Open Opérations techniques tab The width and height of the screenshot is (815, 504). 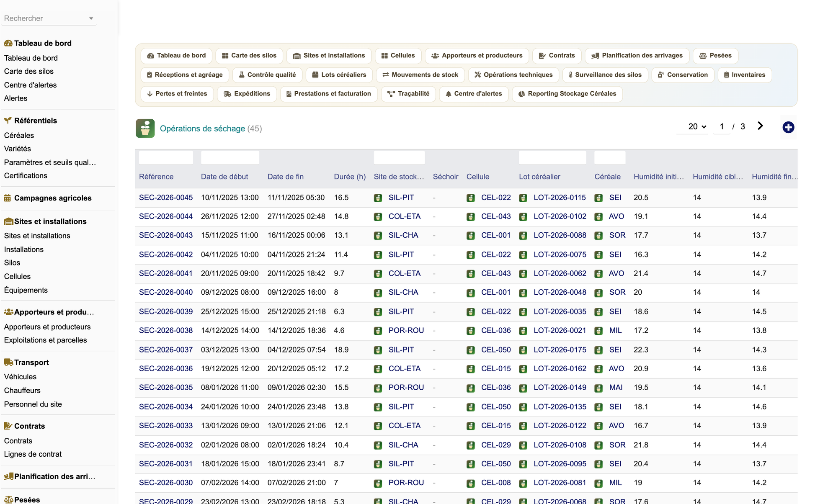(513, 75)
